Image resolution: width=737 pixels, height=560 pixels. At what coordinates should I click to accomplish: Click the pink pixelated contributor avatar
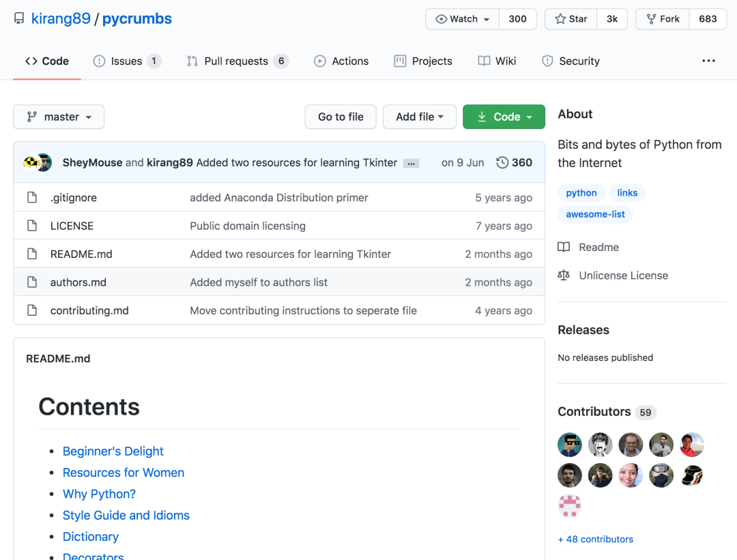(x=570, y=506)
